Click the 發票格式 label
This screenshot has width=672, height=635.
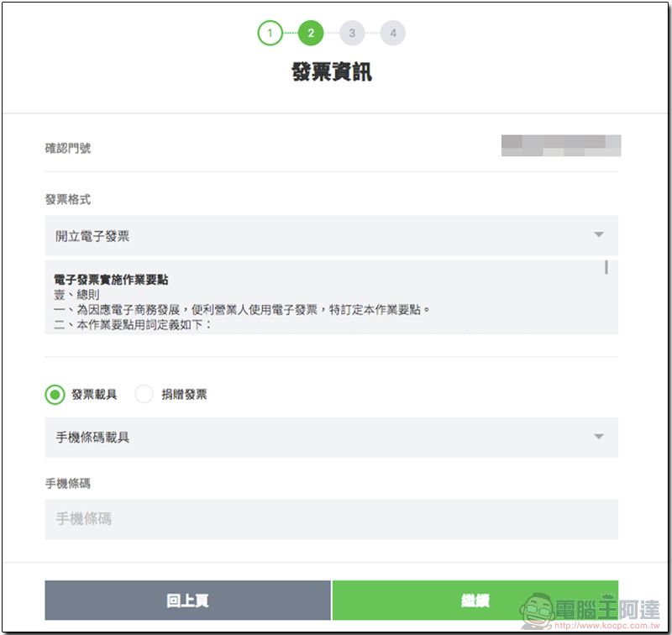point(68,199)
